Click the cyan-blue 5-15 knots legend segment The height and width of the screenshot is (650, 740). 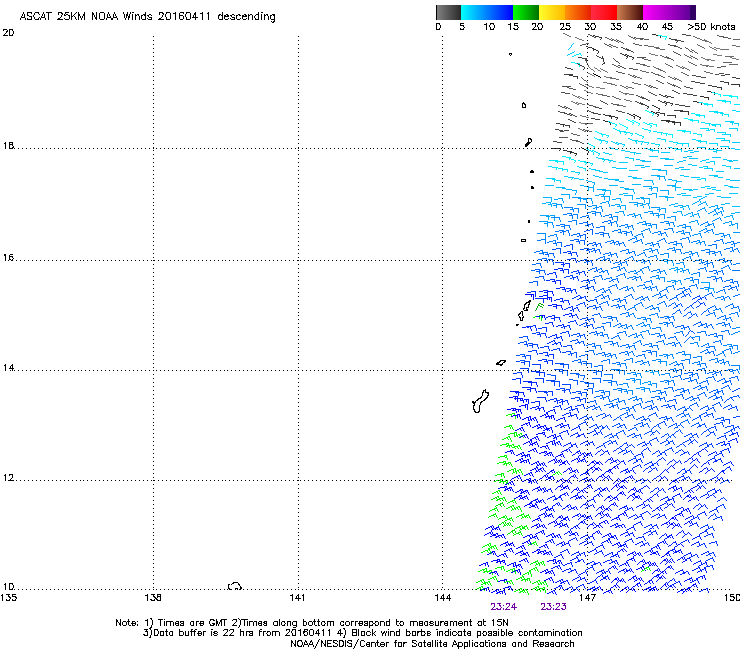pos(487,12)
